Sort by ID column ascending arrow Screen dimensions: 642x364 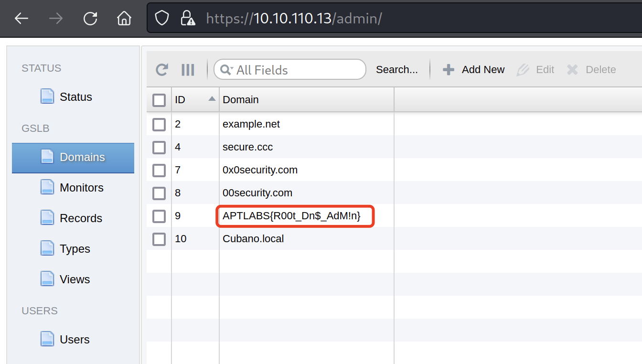212,99
